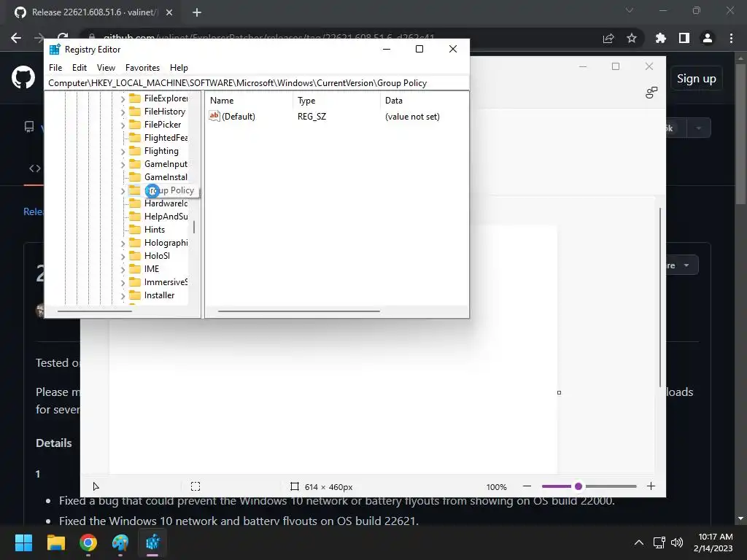Open the Favorites menu in Registry Editor

(142, 68)
